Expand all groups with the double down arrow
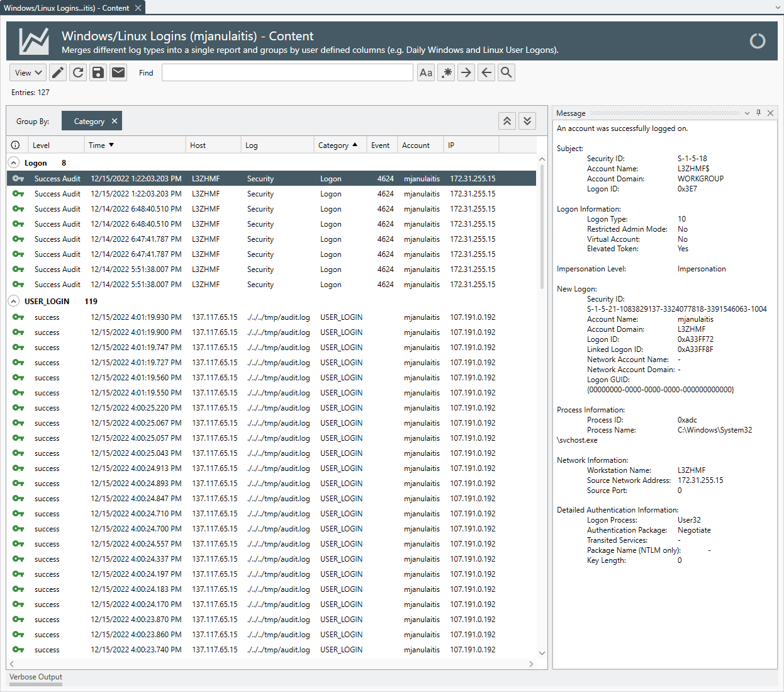The width and height of the screenshot is (784, 692). (x=527, y=121)
